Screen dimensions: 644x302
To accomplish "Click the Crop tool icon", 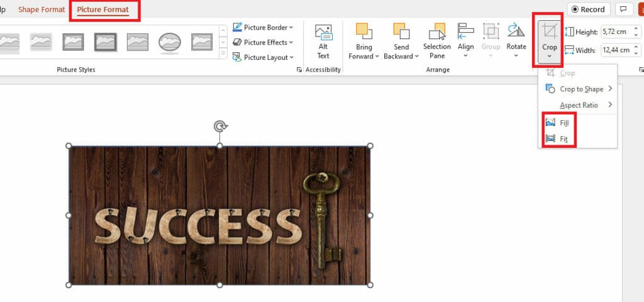I will (550, 31).
